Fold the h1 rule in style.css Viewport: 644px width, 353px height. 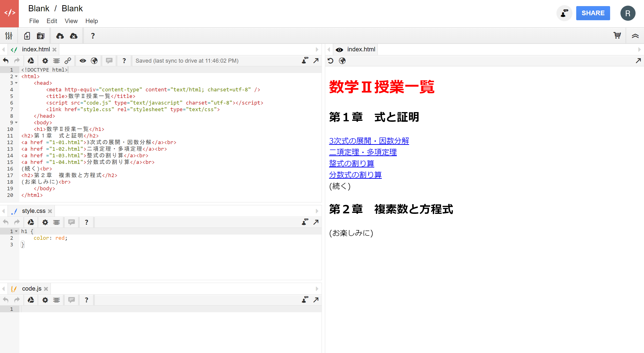16,231
